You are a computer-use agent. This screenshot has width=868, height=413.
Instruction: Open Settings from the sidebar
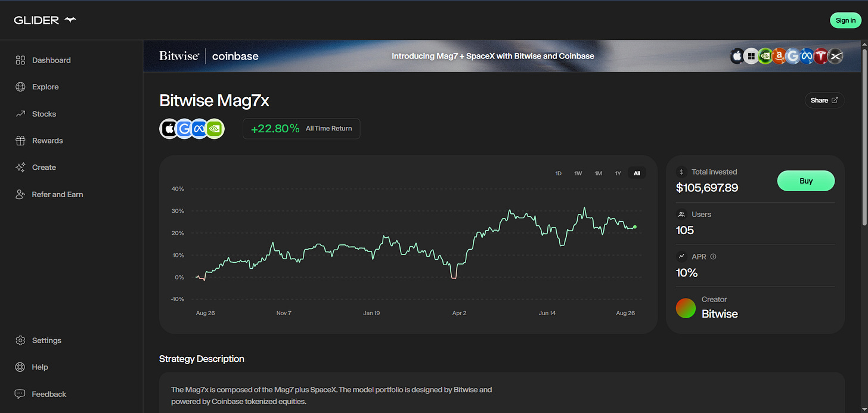tap(38, 340)
